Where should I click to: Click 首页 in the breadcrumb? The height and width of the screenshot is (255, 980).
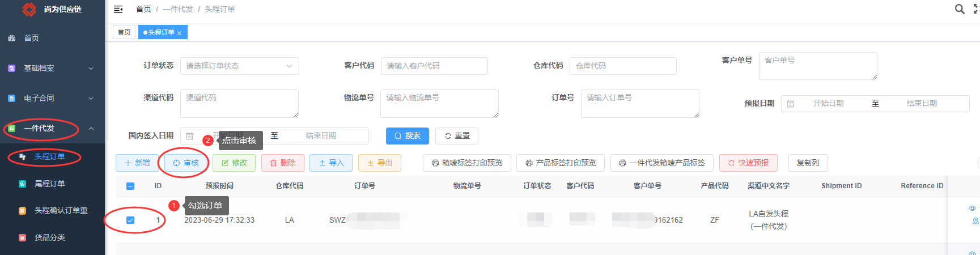tap(143, 9)
